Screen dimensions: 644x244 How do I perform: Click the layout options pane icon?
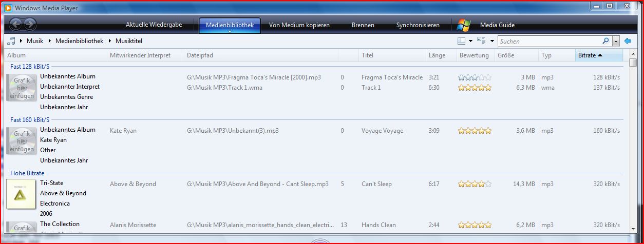tap(461, 41)
